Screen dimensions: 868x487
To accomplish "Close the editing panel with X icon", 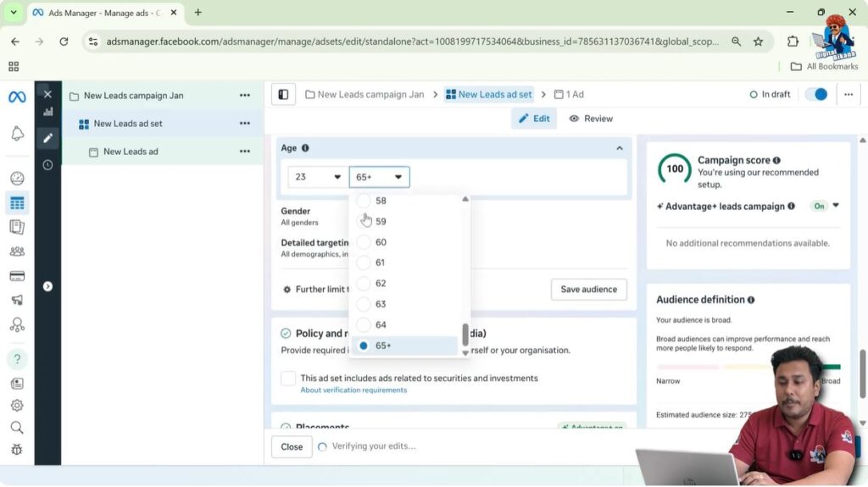I will coord(47,94).
